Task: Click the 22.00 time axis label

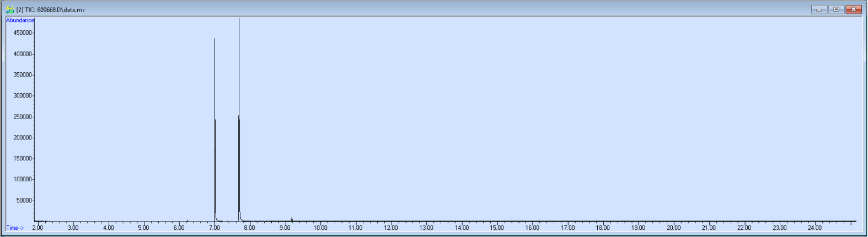Action: point(744,228)
